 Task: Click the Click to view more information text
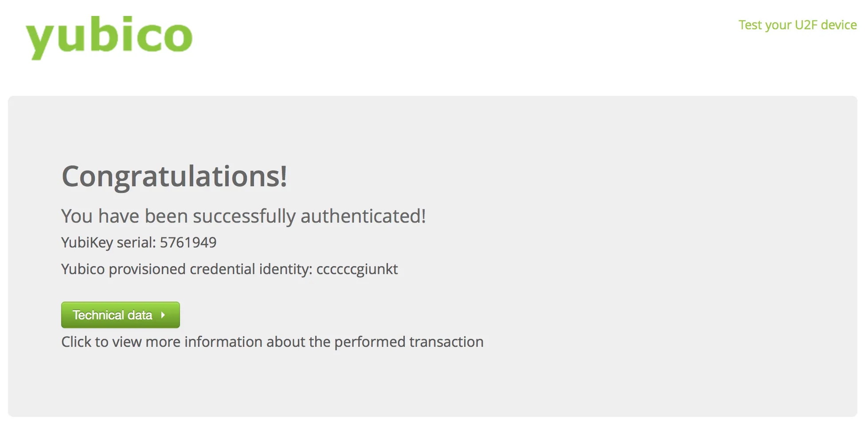(272, 342)
